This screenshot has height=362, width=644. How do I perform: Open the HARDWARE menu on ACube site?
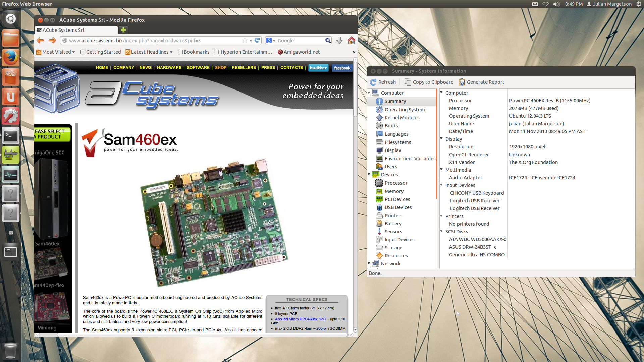pos(169,68)
